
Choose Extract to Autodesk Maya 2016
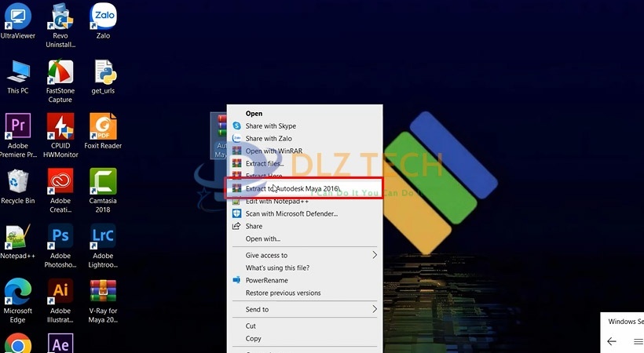coord(291,189)
